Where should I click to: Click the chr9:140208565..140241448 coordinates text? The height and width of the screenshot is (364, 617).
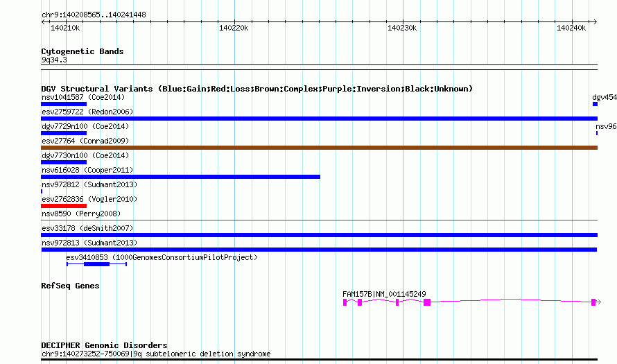pos(94,15)
